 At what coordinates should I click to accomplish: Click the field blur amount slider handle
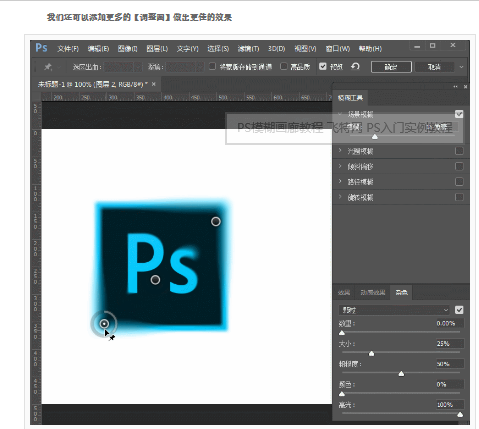375,137
